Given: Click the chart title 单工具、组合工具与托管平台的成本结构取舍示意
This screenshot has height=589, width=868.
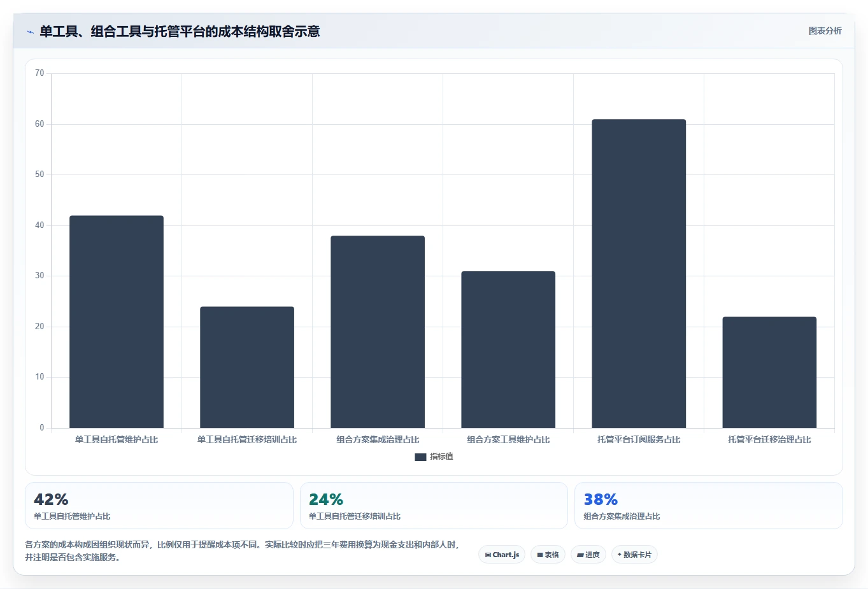Looking at the screenshot, I should tap(180, 31).
